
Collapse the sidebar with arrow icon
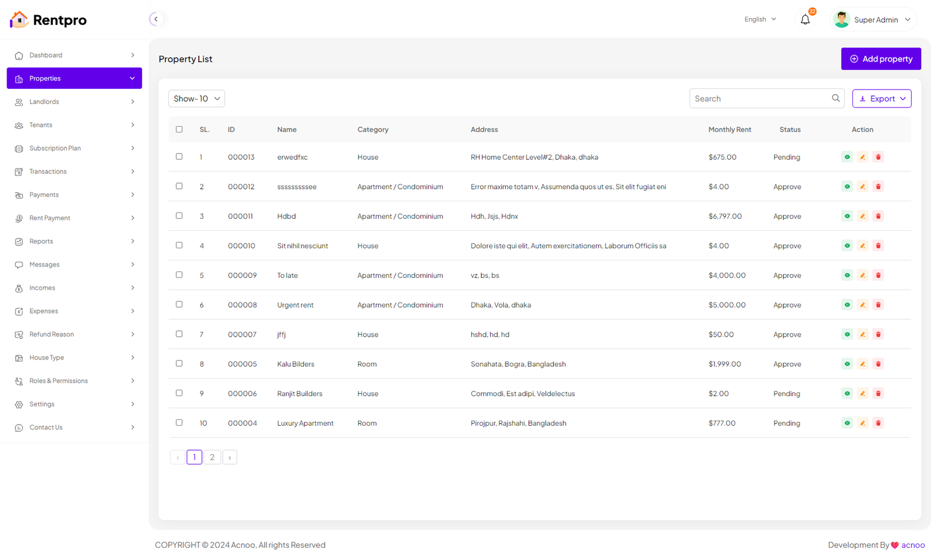155,19
